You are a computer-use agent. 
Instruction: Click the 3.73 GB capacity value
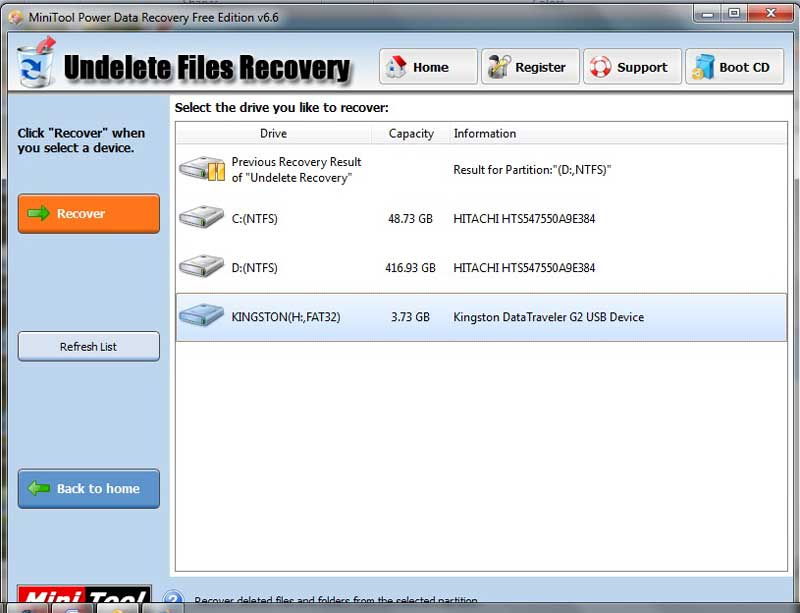(410, 317)
